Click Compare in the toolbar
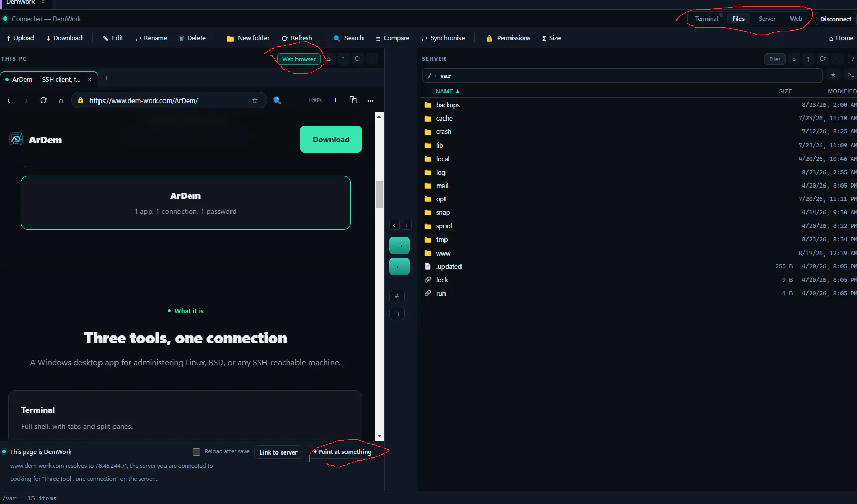857x504 pixels. point(392,38)
